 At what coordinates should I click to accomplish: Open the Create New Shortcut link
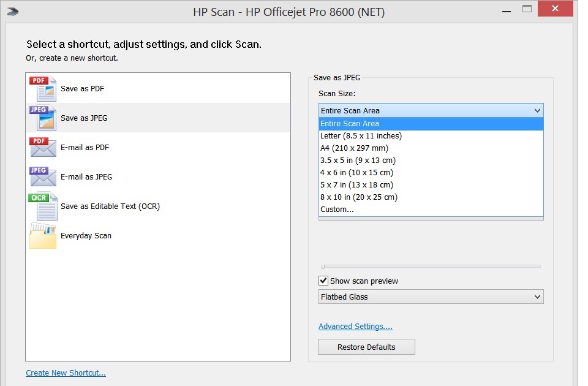coord(66,373)
